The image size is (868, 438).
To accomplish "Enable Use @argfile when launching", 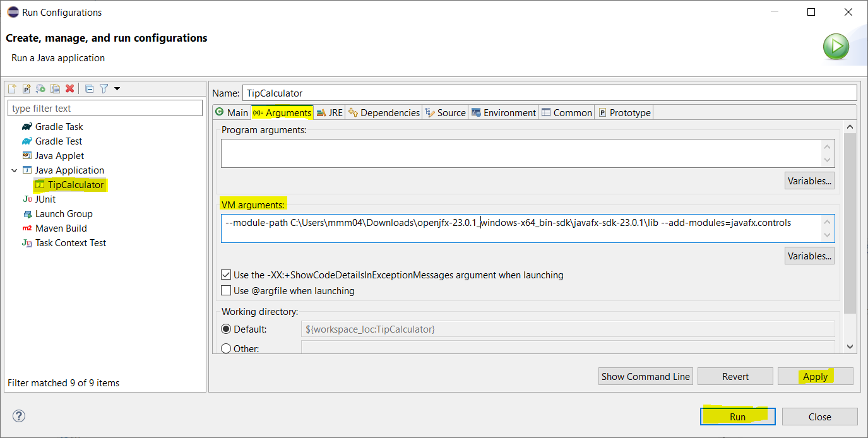I will coord(226,291).
